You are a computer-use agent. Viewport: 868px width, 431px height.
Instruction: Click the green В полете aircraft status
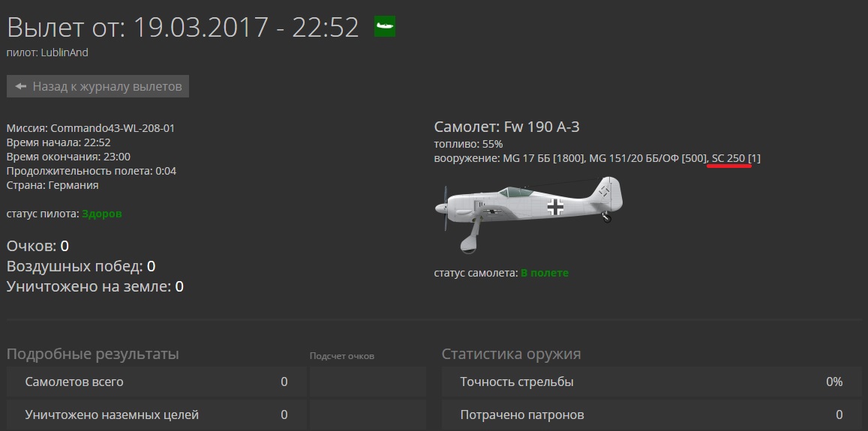(x=545, y=273)
